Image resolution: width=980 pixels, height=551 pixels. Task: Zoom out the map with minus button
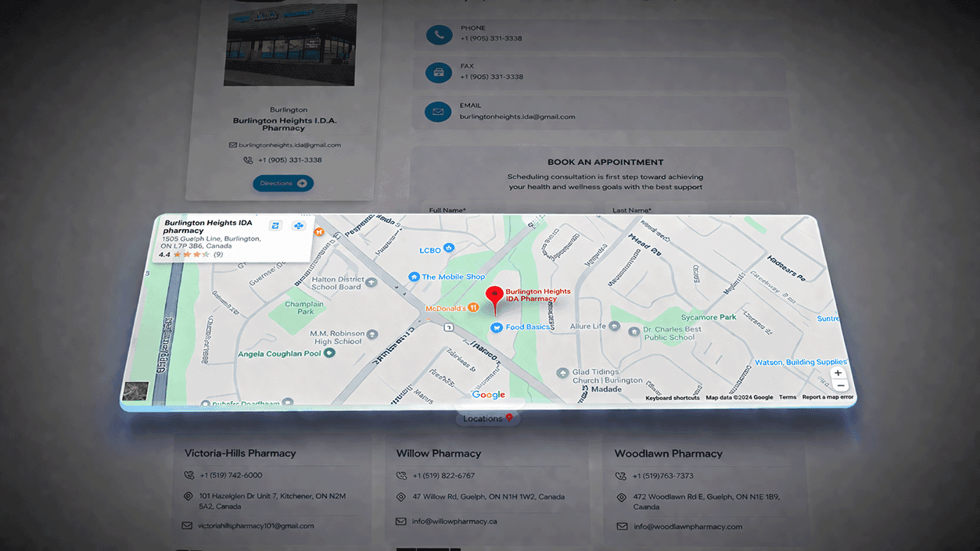(840, 385)
